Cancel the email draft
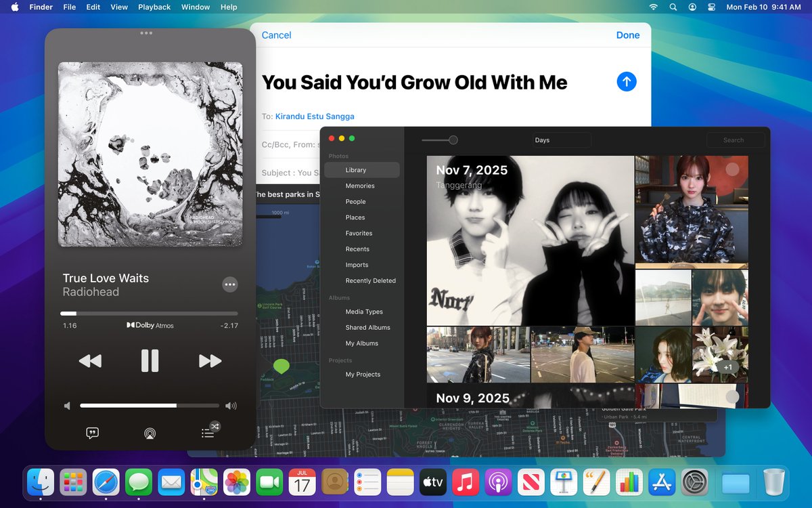The image size is (812, 508). click(x=276, y=35)
